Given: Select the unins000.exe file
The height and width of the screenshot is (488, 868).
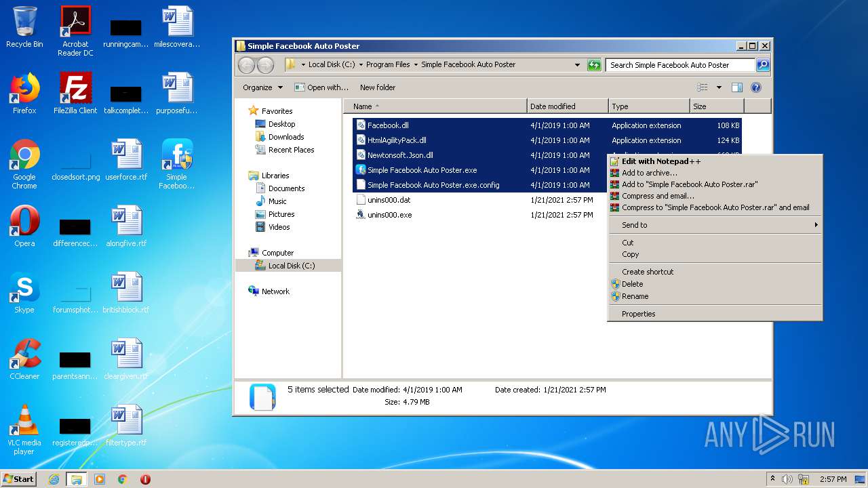Looking at the screenshot, I should coord(389,215).
